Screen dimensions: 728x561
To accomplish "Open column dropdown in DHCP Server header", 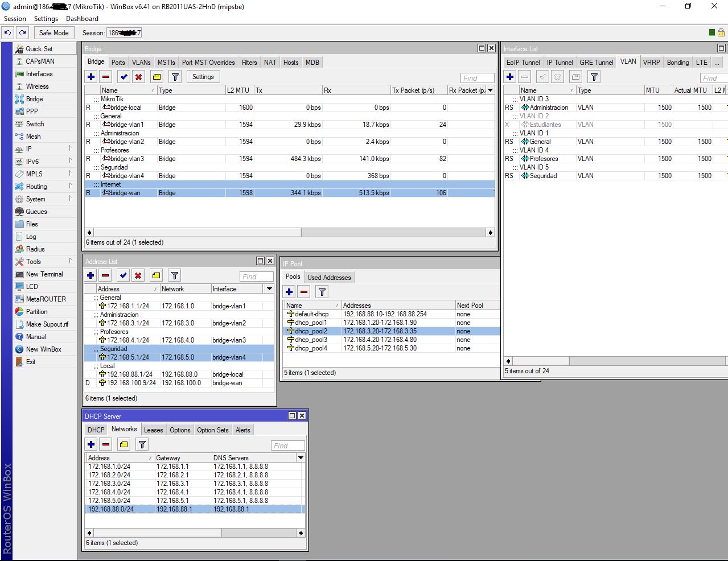I will click(x=301, y=458).
